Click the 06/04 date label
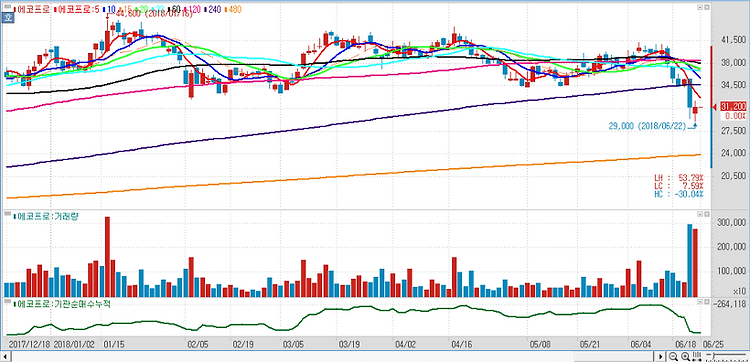This screenshot has height=362, width=750. click(x=639, y=344)
